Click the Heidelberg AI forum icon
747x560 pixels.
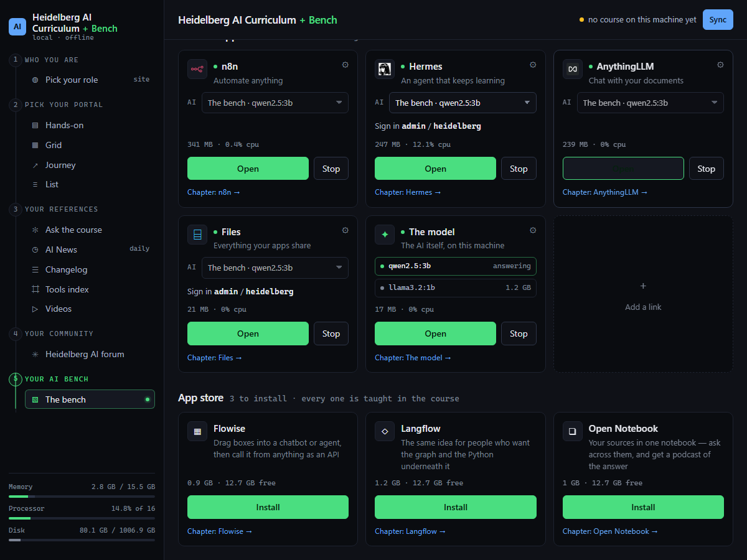(x=35, y=354)
